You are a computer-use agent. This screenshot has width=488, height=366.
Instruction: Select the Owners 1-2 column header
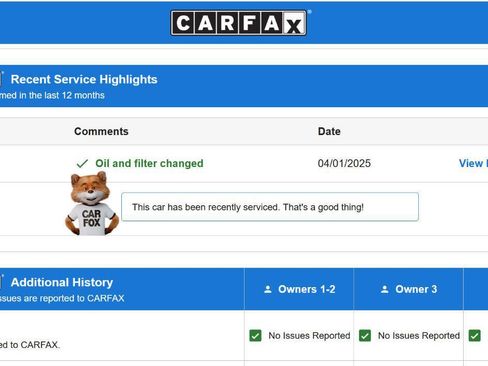click(299, 289)
